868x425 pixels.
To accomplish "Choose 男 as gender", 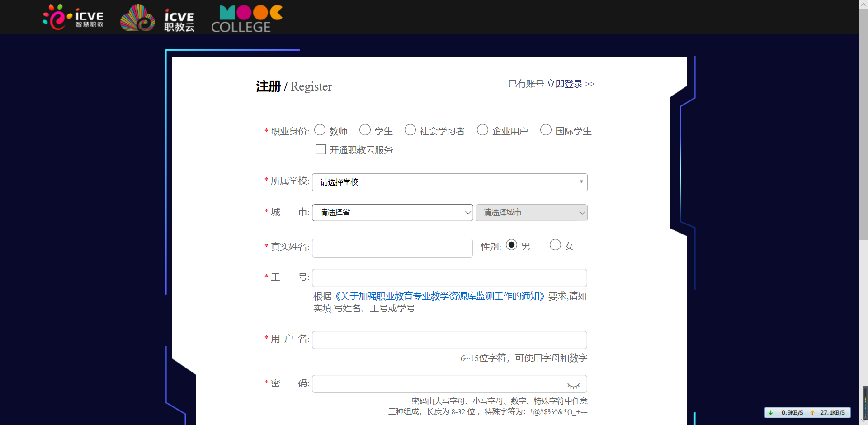I will click(511, 245).
